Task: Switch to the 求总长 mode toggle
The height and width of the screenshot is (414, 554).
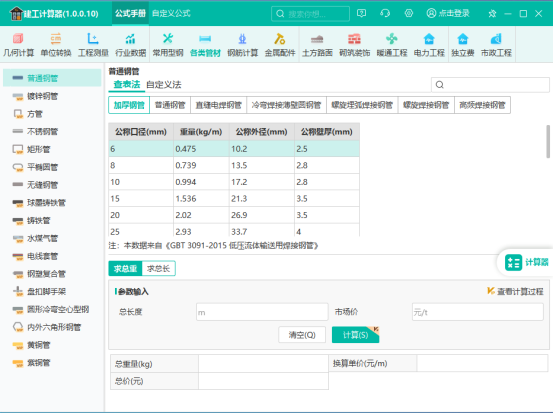Action: (x=158, y=269)
